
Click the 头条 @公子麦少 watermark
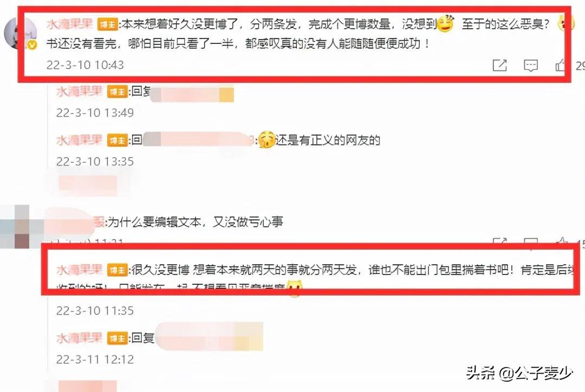click(519, 372)
